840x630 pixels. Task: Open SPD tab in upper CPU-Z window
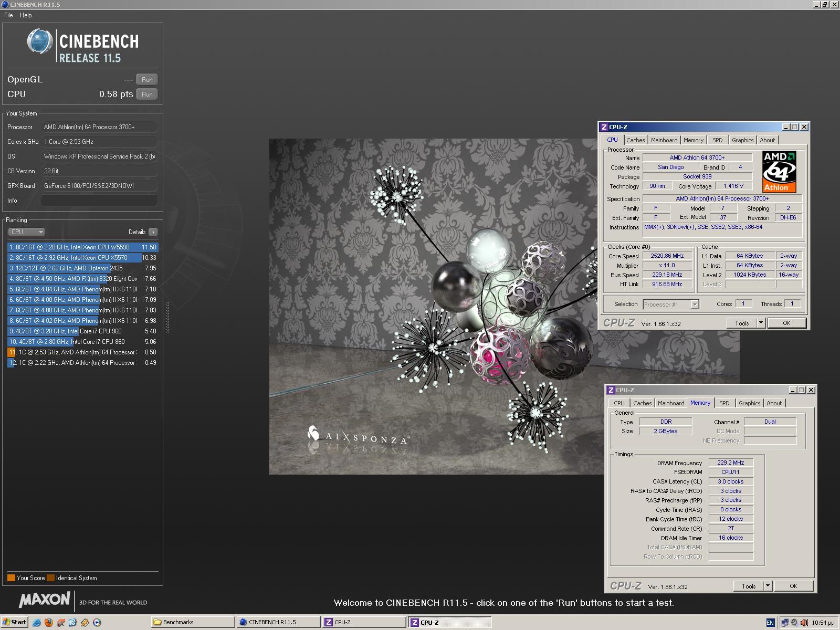click(718, 140)
